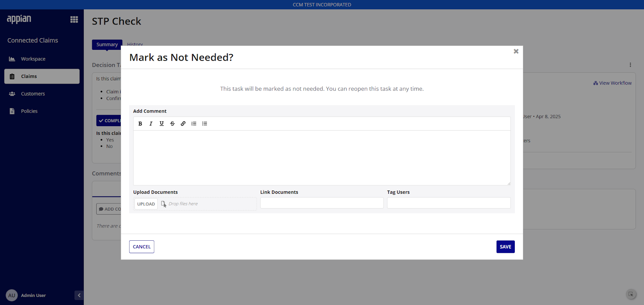This screenshot has height=305, width=644.
Task: Click the STP Check page title
Action: coord(116,21)
